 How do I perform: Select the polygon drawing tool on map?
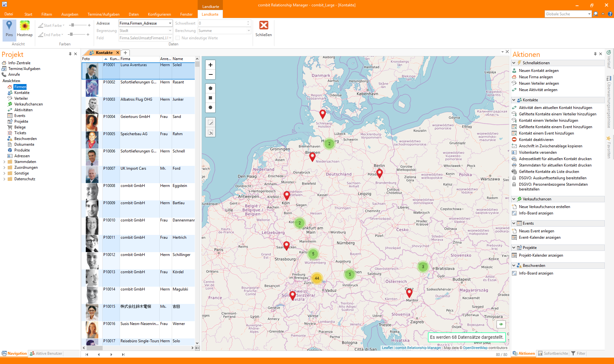click(x=210, y=88)
